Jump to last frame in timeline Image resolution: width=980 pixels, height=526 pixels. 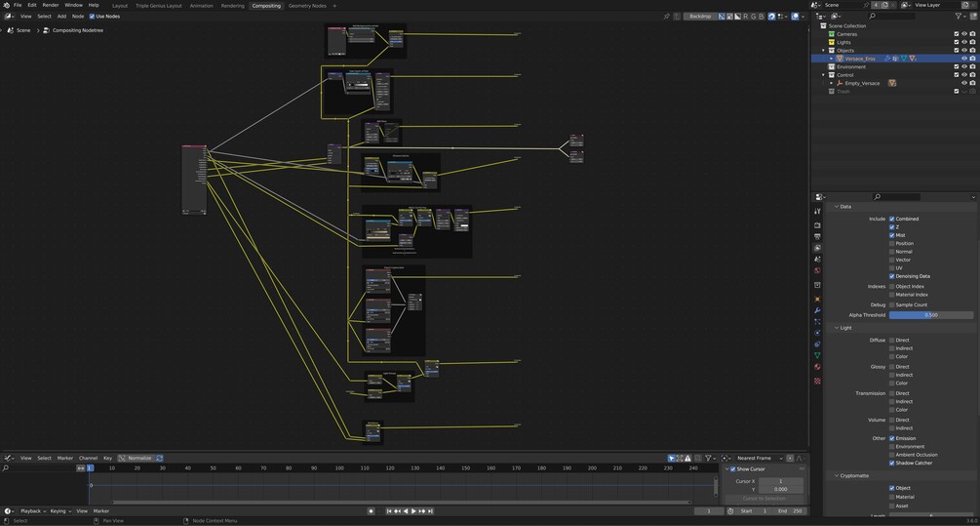(x=430, y=511)
